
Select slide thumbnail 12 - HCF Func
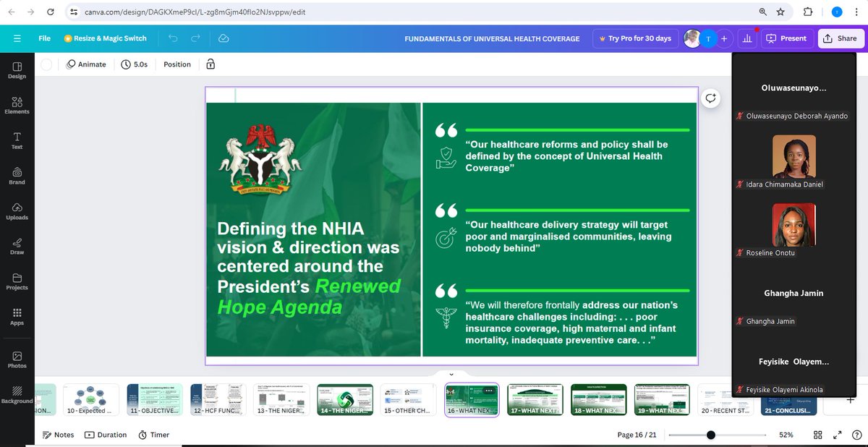(218, 399)
